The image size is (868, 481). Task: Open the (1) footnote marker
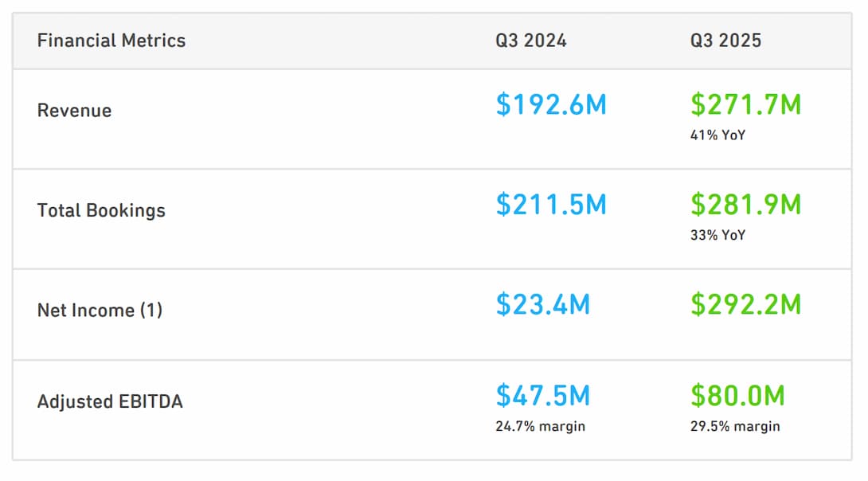tap(151, 311)
